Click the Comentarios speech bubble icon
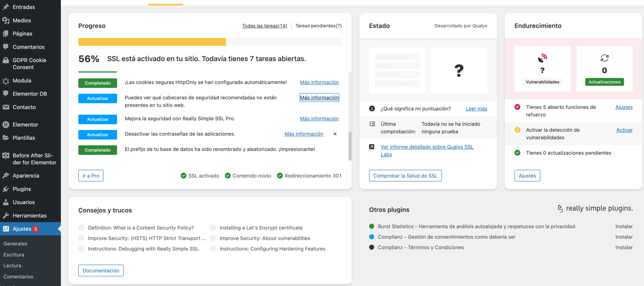This screenshot has width=644, height=286. pos(6,47)
